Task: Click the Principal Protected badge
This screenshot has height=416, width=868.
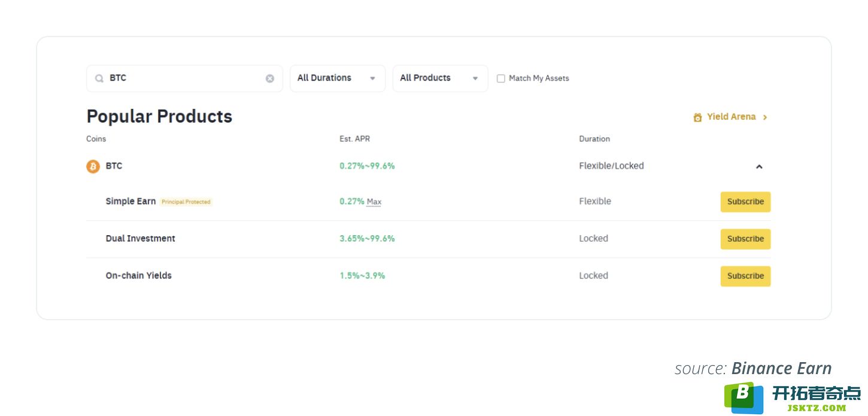Action: click(x=186, y=202)
